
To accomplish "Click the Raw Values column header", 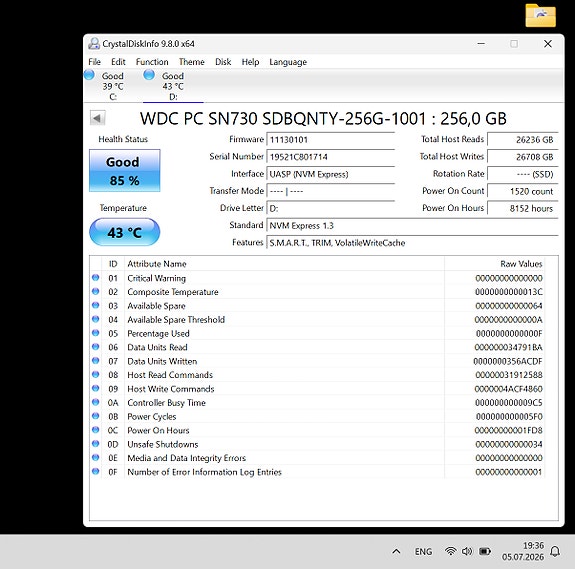I will (x=494, y=264).
